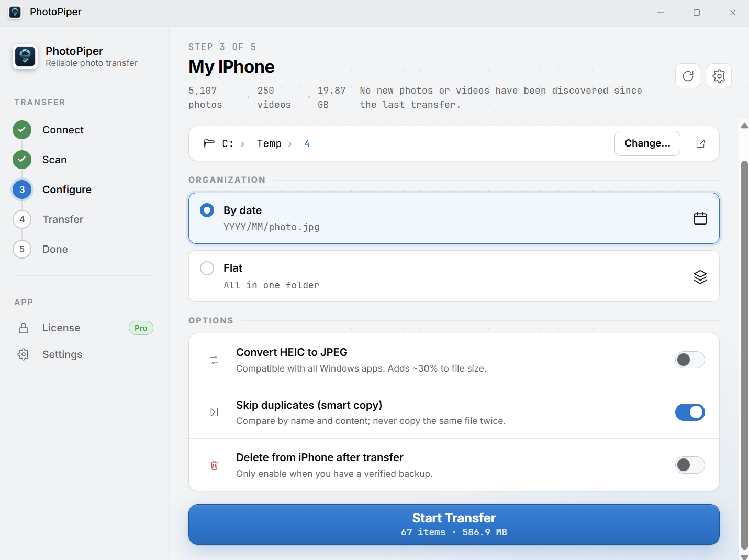
Task: Click the skip-forward icon for Skip duplicates
Action: click(x=215, y=412)
